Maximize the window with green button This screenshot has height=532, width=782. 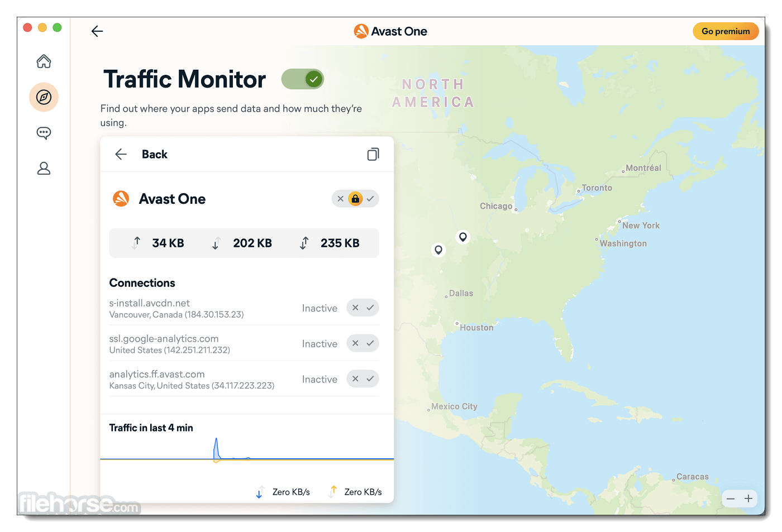click(57, 27)
